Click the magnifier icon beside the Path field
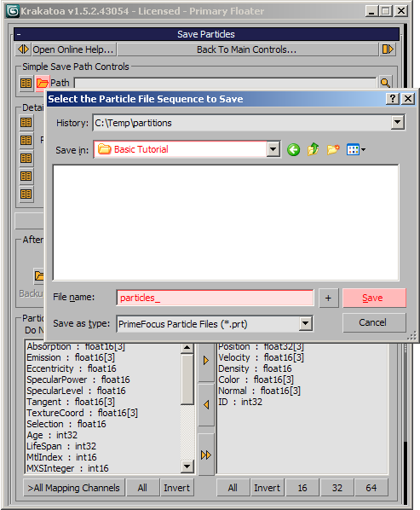Image resolution: width=420 pixels, height=510 pixels. pos(385,83)
